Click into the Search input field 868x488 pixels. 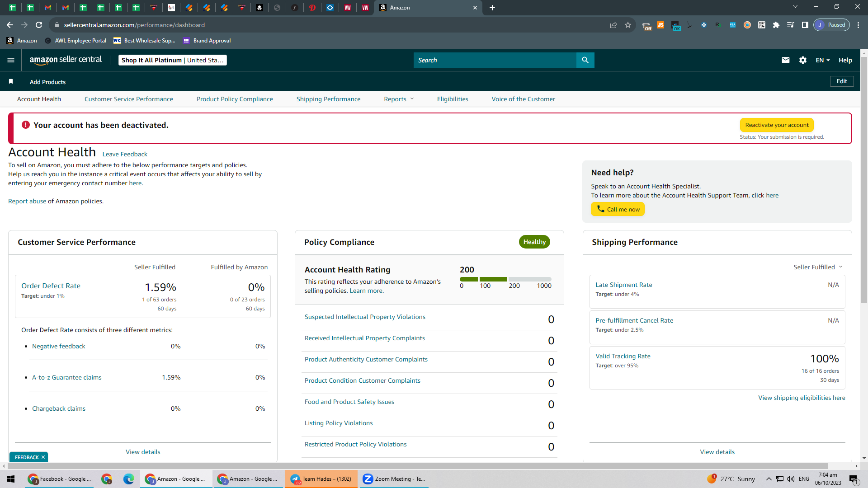point(495,60)
